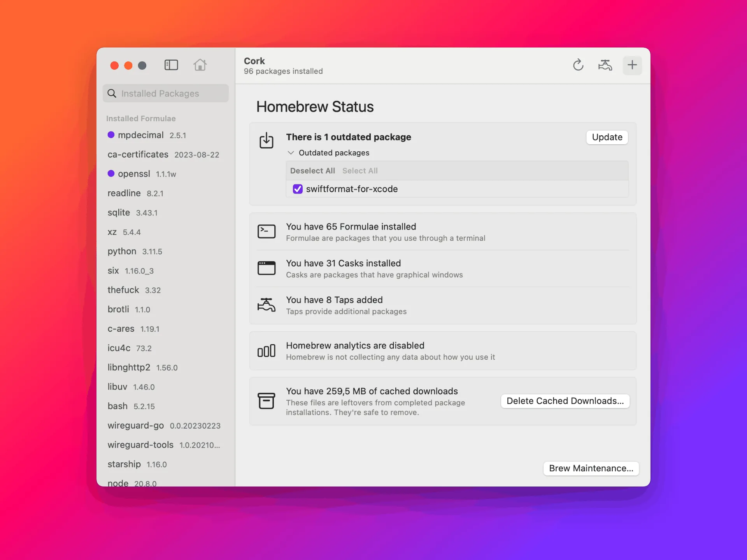The width and height of the screenshot is (747, 560).
Task: Click the terminal Formulae icon
Action: click(x=267, y=232)
